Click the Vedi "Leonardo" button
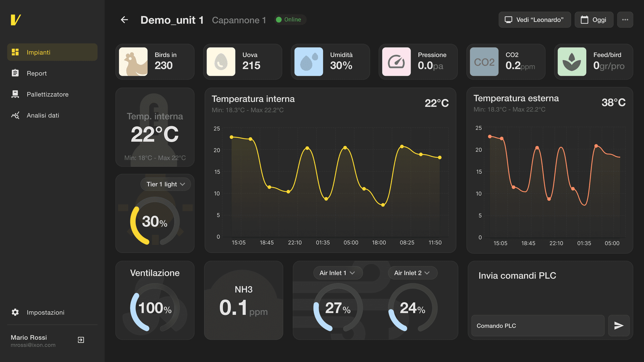The width and height of the screenshot is (644, 362). [x=534, y=20]
